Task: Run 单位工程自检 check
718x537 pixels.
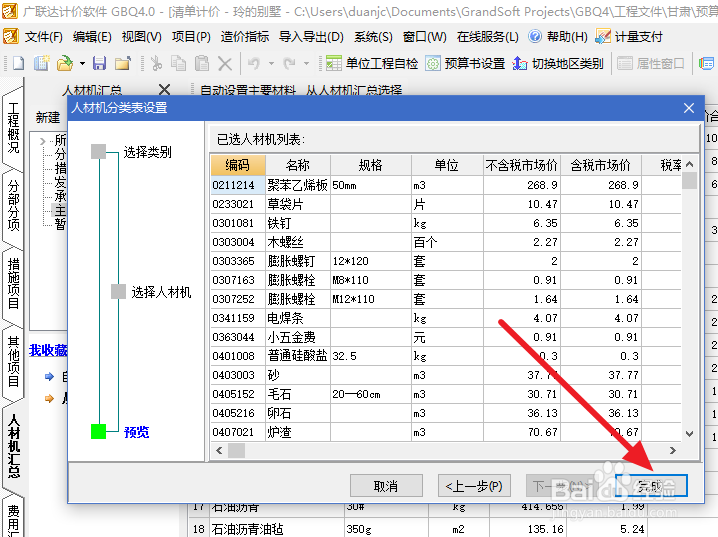Action: pyautogui.click(x=371, y=63)
